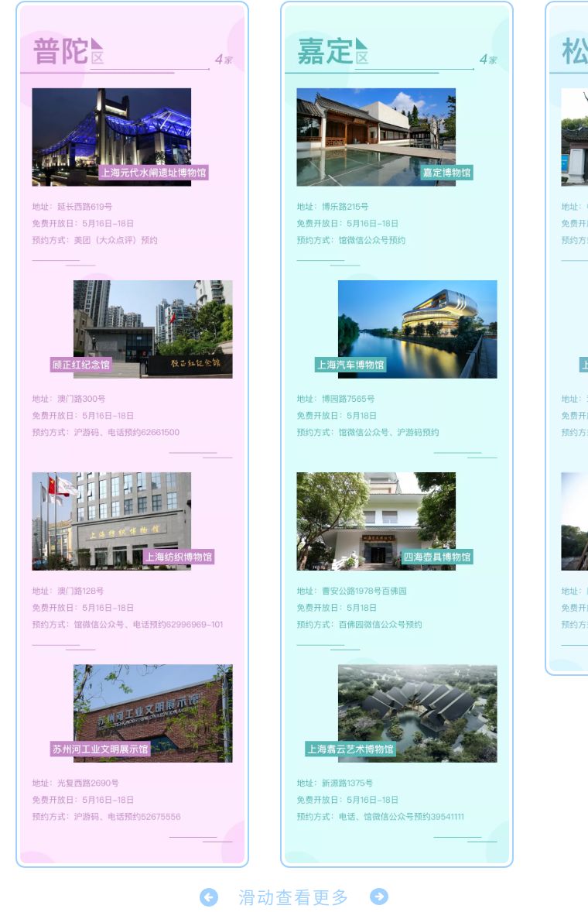Open the 上海汽车博物馆 photo

[417, 329]
